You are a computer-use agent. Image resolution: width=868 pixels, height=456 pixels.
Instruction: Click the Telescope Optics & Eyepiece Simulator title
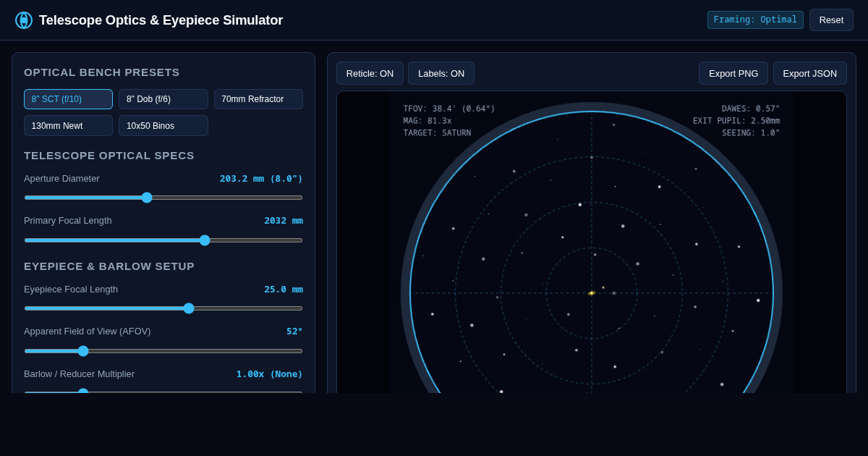[161, 20]
